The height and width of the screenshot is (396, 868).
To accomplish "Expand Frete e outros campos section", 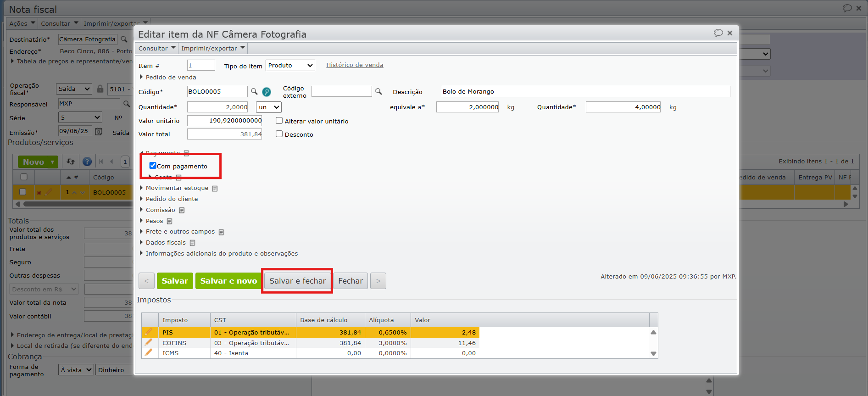I will click(x=178, y=232).
